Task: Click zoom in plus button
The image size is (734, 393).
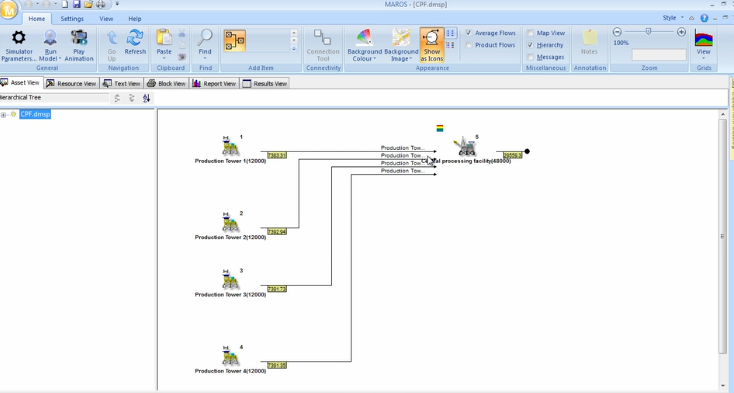Action: coord(681,32)
